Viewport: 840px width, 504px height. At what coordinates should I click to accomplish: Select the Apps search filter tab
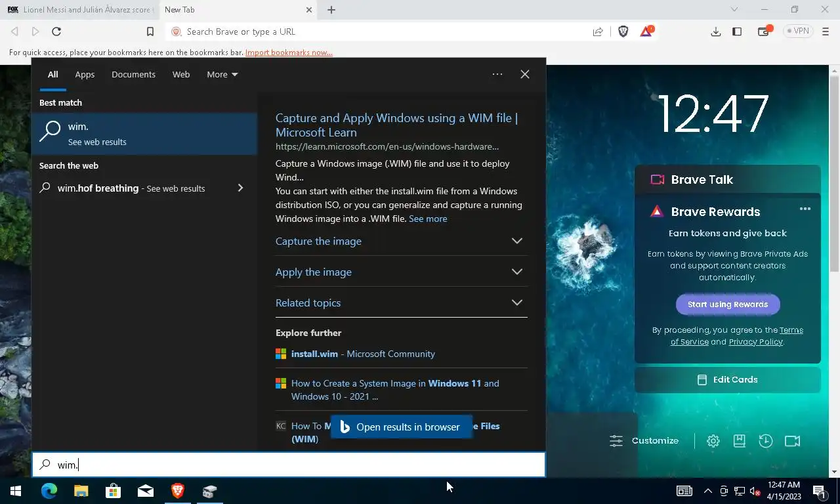pyautogui.click(x=85, y=74)
